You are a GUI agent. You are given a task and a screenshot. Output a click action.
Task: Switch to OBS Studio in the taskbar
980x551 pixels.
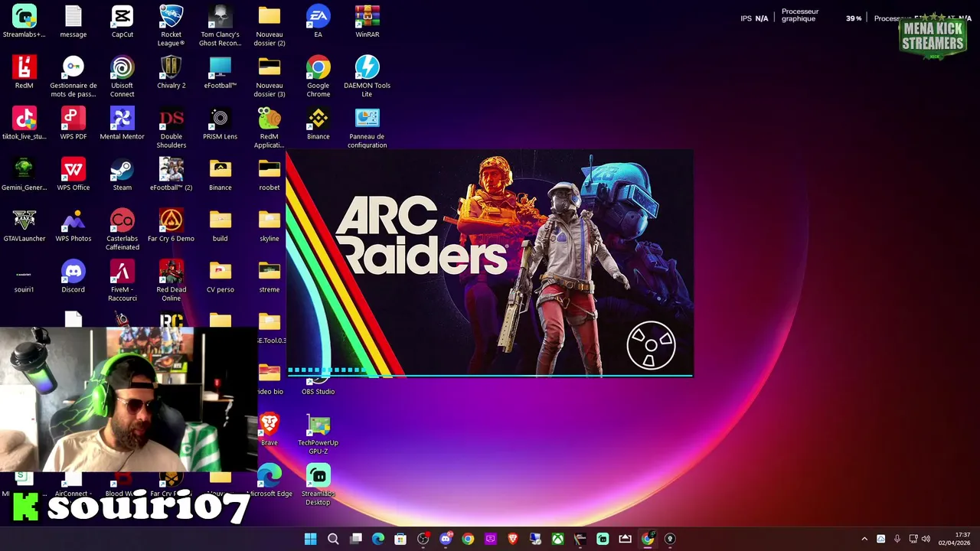tap(423, 539)
